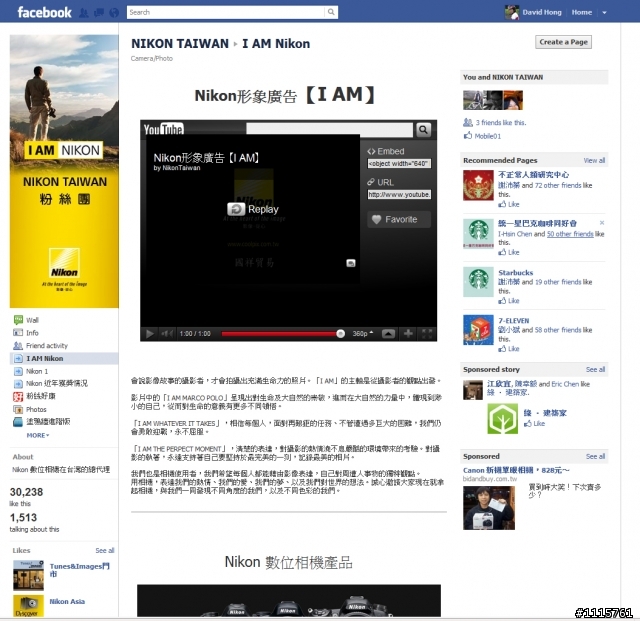Mute the video with the speaker icon
This screenshot has width=640, height=621.
167,334
